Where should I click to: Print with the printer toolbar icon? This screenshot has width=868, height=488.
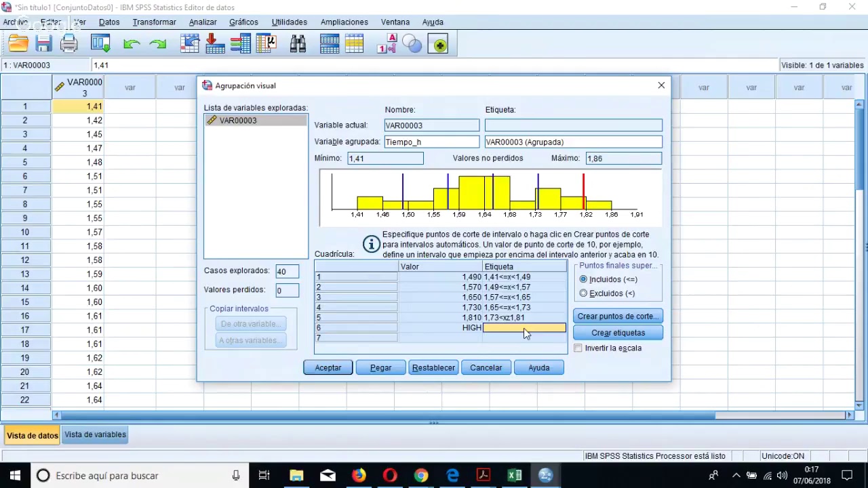click(69, 44)
